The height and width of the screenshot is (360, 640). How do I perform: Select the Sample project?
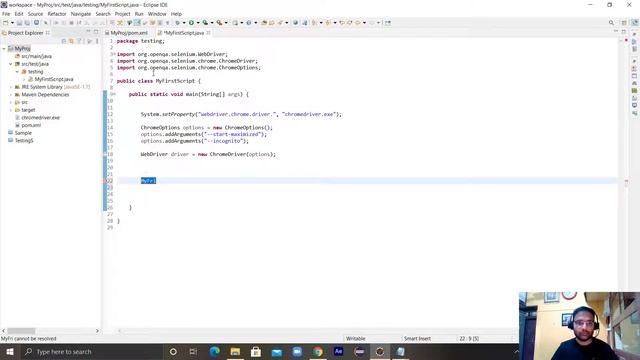pyautogui.click(x=23, y=133)
